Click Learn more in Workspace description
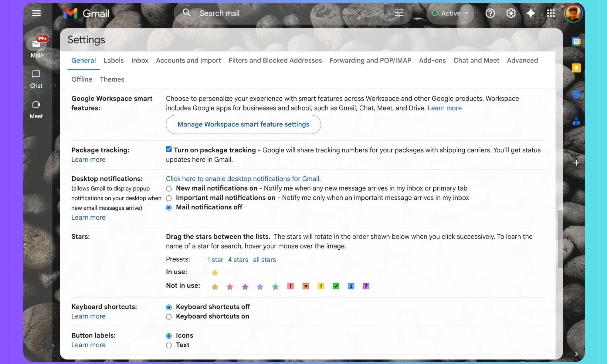The height and width of the screenshot is (364, 607). [445, 108]
